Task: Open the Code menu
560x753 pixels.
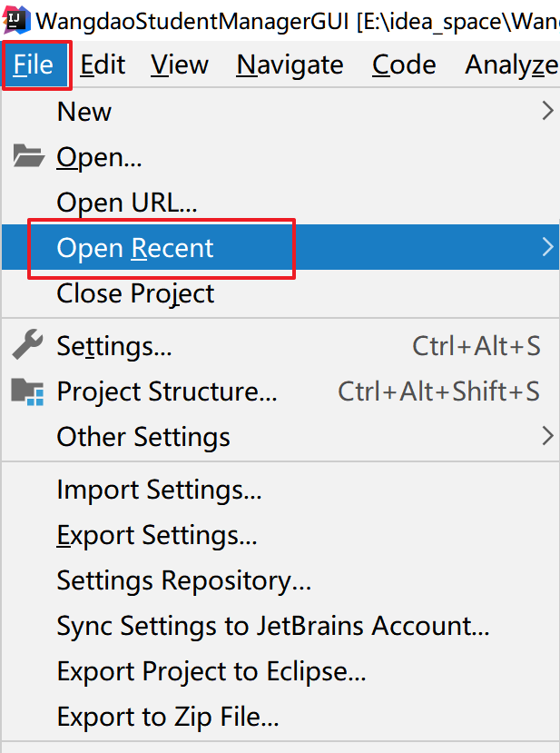Action: pos(404,64)
